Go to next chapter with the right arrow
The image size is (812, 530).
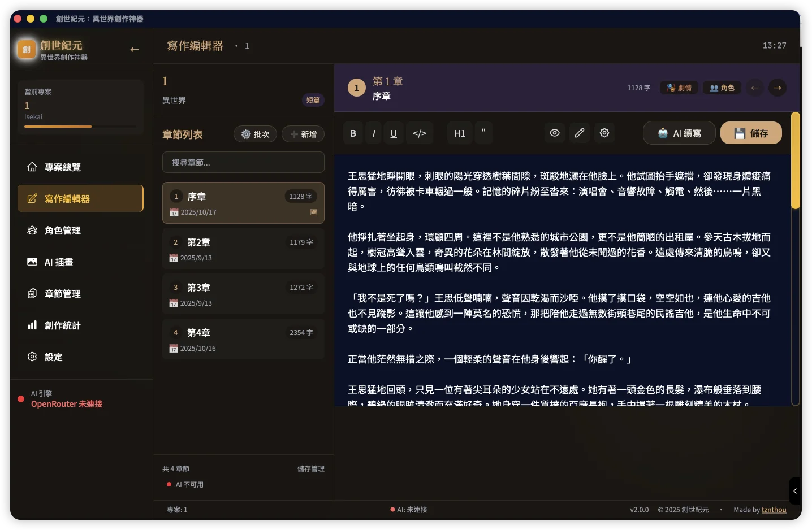(x=777, y=88)
